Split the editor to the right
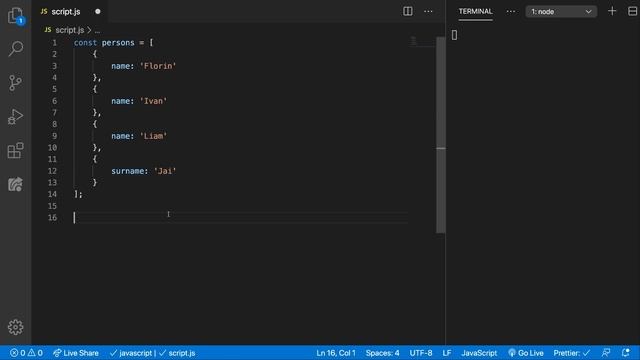 (x=407, y=11)
